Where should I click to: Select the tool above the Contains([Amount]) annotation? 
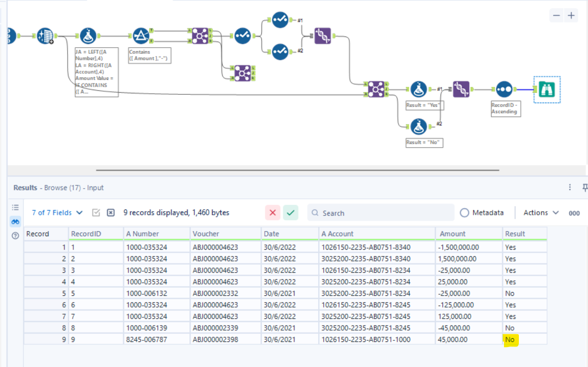[141, 35]
